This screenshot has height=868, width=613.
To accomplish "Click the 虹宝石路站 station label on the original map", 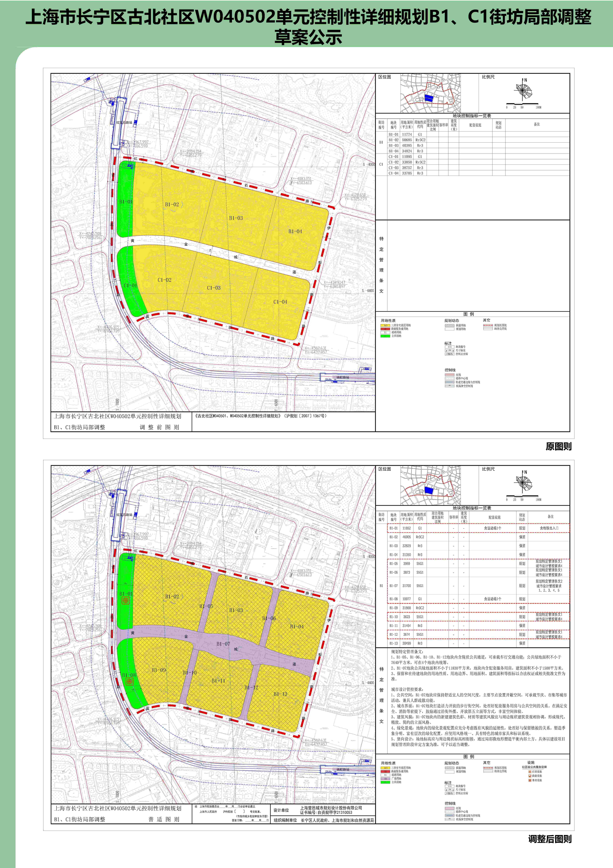I will coord(124,122).
